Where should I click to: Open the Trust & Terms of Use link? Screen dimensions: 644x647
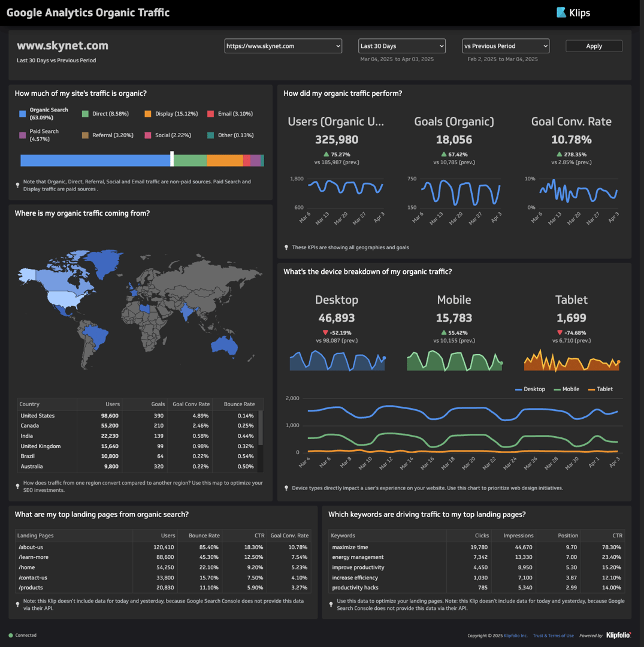pyautogui.click(x=553, y=635)
